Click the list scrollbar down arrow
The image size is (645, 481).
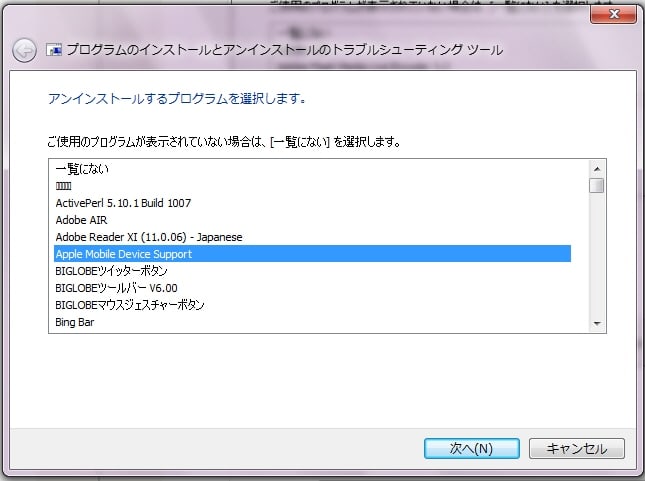click(x=597, y=324)
